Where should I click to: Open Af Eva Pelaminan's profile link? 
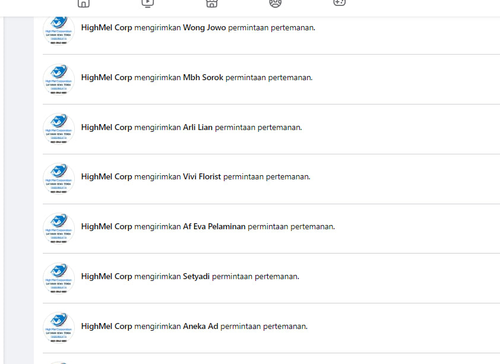point(214,227)
